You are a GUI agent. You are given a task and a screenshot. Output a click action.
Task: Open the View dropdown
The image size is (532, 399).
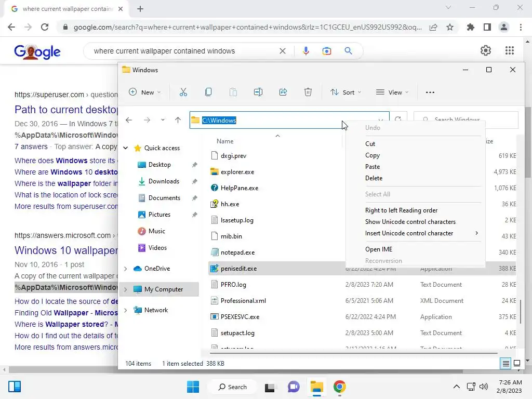click(393, 92)
